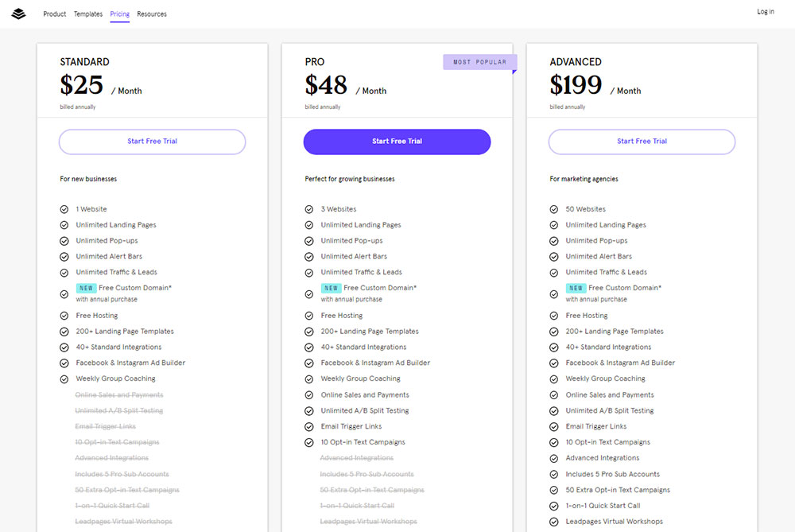The image size is (795, 532).
Task: Click the purple Pro Start Free Trial button
Action: (x=397, y=142)
